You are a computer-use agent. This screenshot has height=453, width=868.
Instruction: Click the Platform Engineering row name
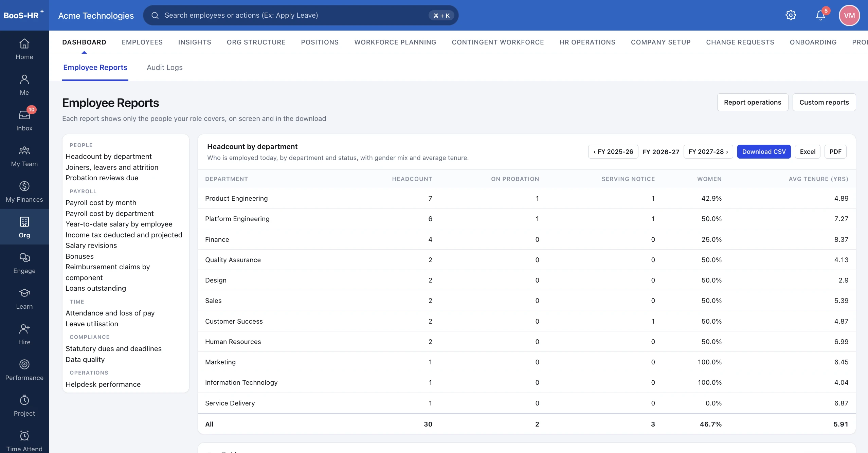(237, 219)
